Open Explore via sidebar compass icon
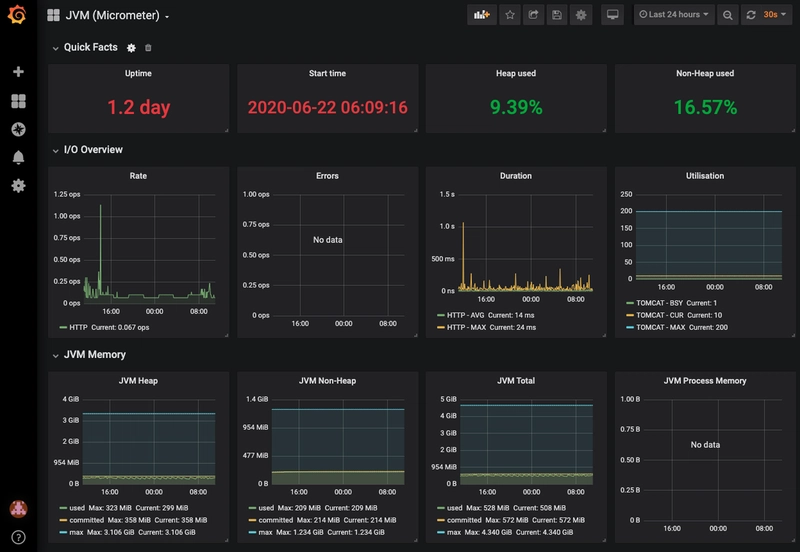The image size is (800, 552). pyautogui.click(x=17, y=129)
